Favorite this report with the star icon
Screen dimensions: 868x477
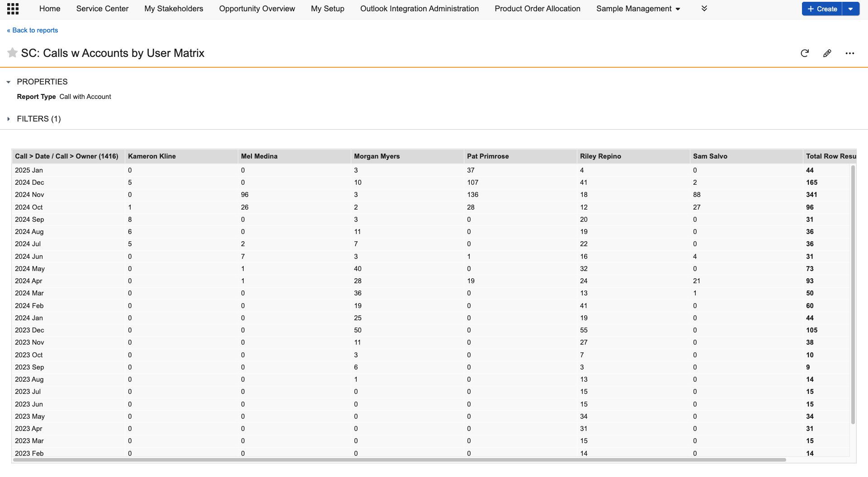[12, 53]
